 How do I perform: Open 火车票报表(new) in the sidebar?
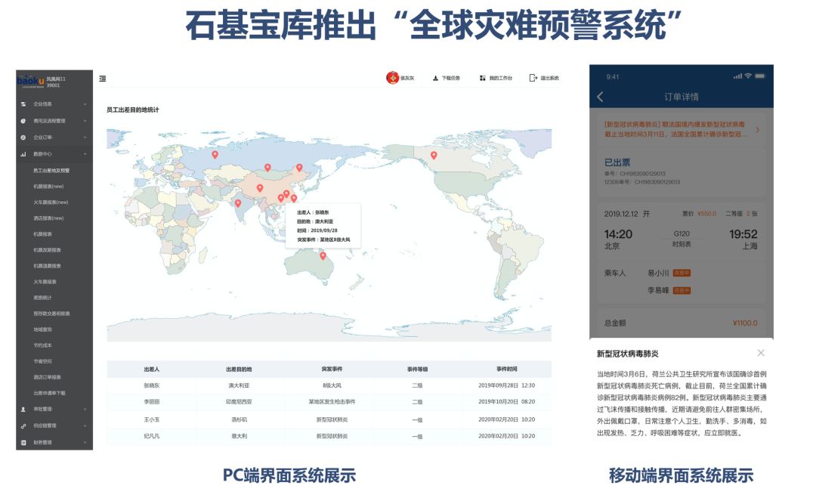pos(51,203)
